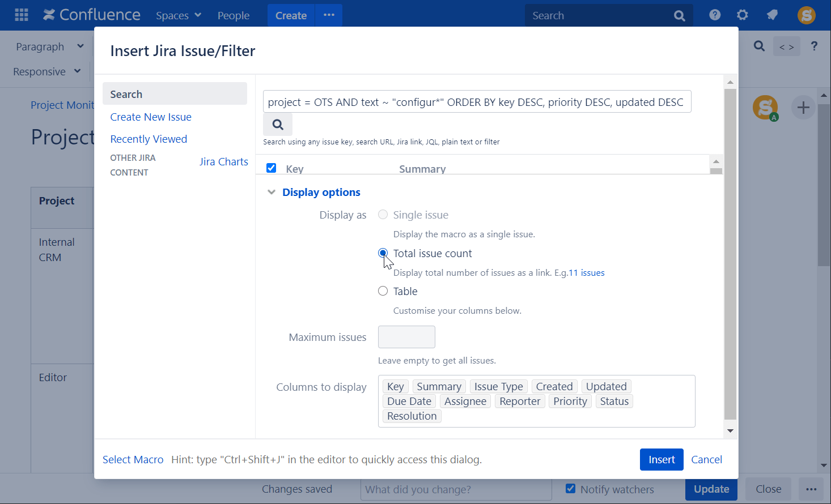The height and width of the screenshot is (504, 831).
Task: Open Confluence settings gear icon
Action: coord(743,15)
